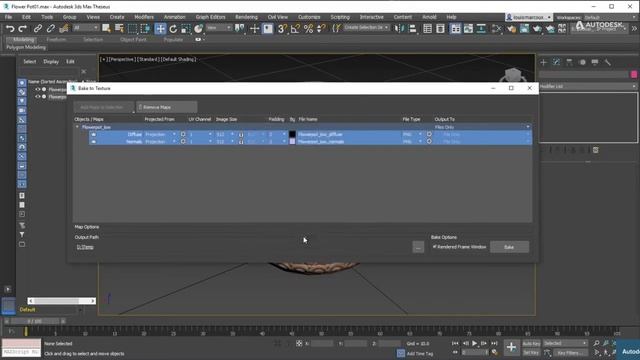Toggle Rendered Frame Window checkbox

click(435, 247)
